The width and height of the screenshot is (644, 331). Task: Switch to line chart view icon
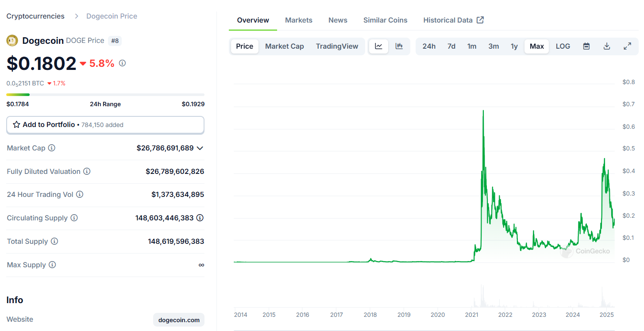(x=379, y=46)
